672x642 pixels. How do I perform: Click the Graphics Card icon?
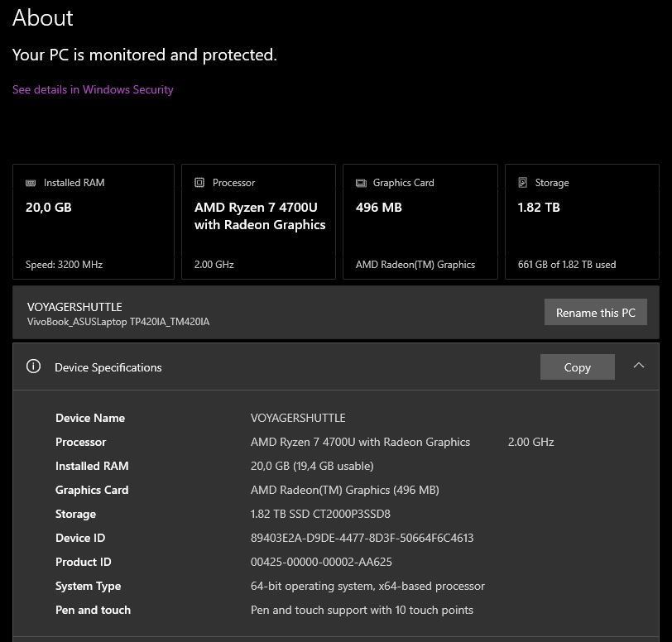click(361, 183)
